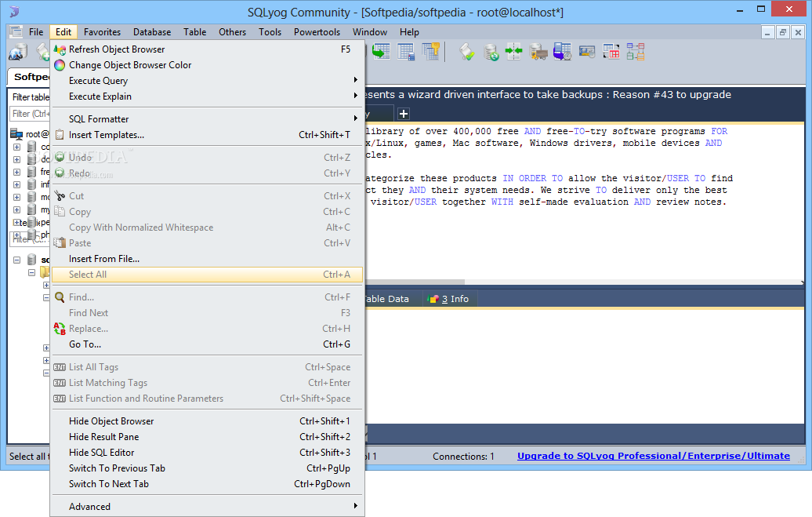Open the Advanced submenu
This screenshot has height=517, width=812.
pyautogui.click(x=207, y=507)
